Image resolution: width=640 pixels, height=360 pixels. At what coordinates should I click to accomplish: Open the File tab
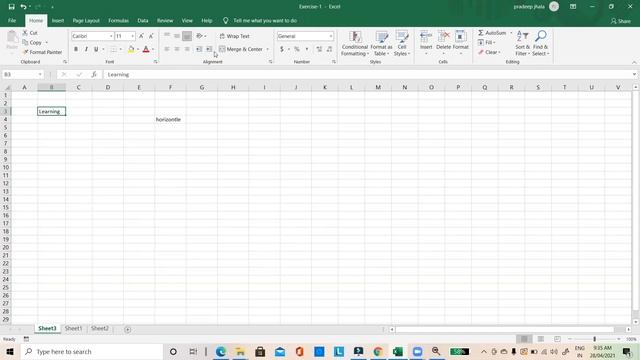(12, 20)
